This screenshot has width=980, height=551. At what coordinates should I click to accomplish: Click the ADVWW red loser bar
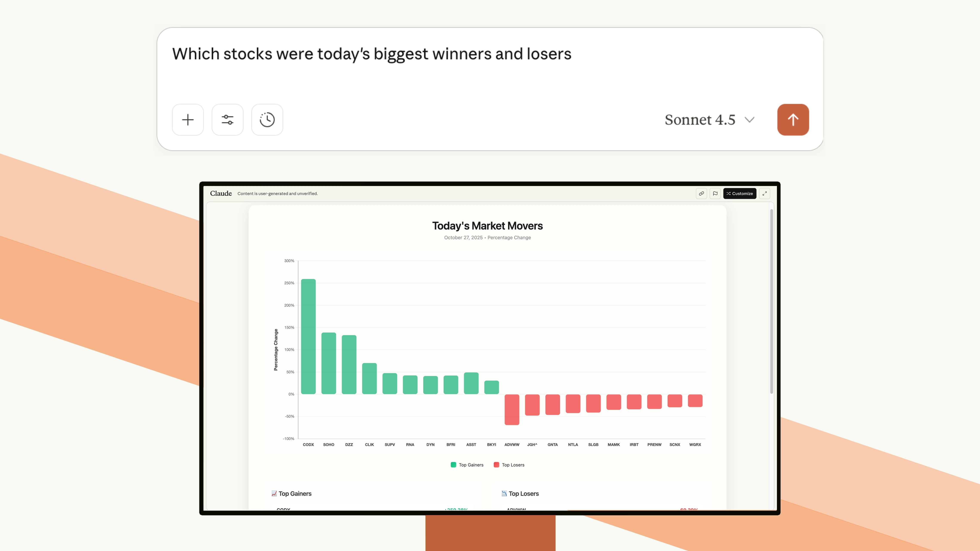(512, 409)
